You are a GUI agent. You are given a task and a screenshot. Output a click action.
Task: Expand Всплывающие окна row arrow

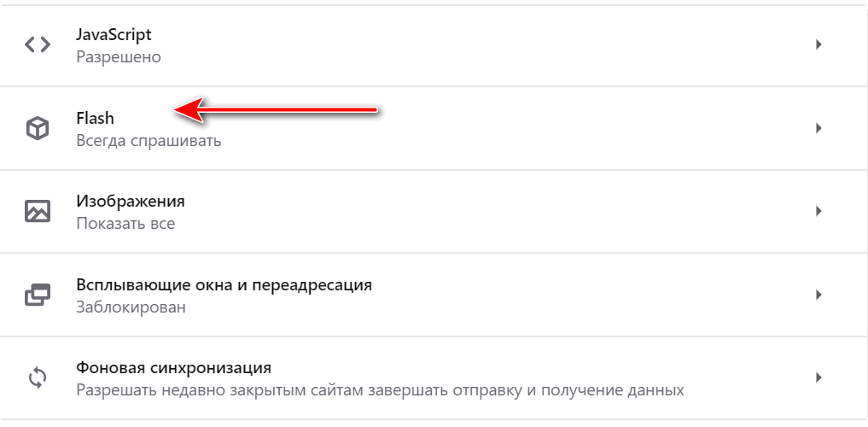pos(818,295)
